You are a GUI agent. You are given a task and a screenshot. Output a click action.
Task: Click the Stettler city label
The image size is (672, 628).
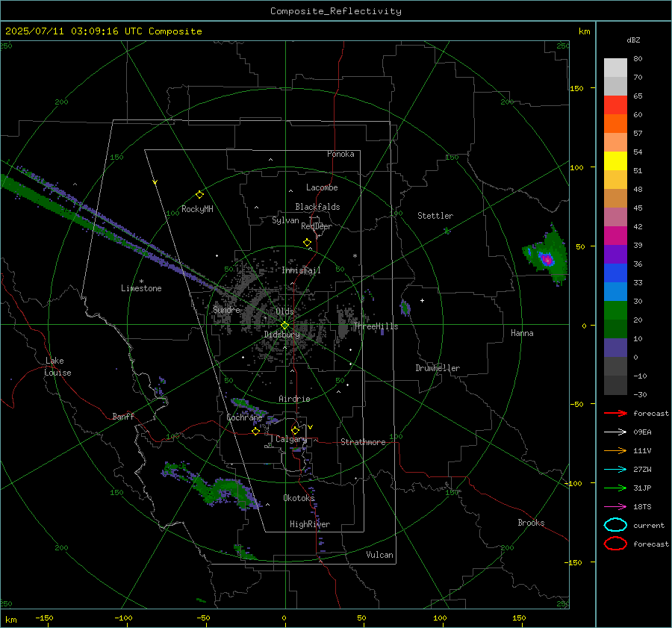(435, 216)
